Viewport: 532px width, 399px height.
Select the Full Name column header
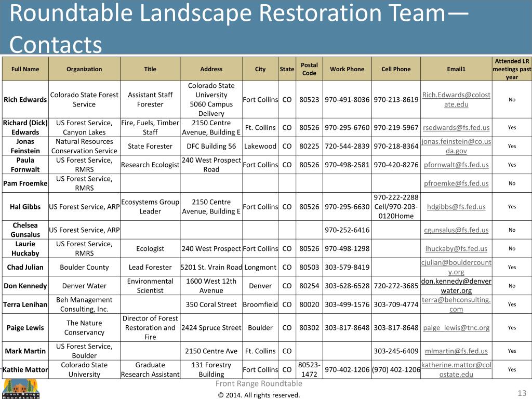coord(25,69)
